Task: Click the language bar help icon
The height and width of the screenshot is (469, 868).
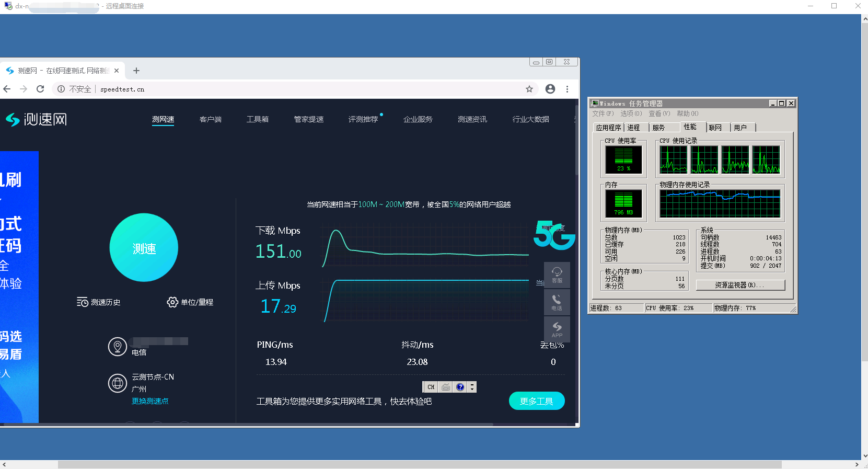Action: pos(460,387)
